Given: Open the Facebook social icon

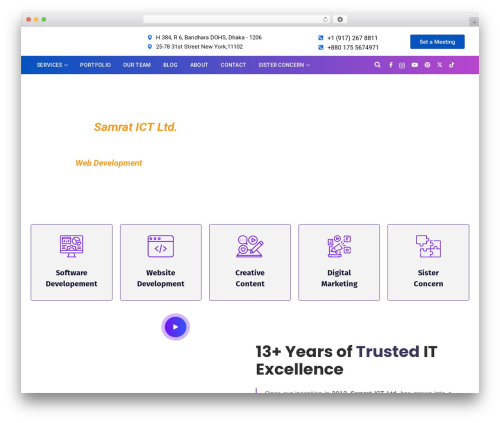Looking at the screenshot, I should tap(391, 65).
